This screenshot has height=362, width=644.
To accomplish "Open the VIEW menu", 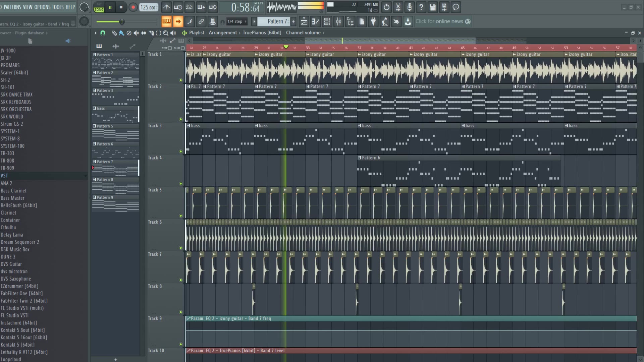I will coord(28,7).
